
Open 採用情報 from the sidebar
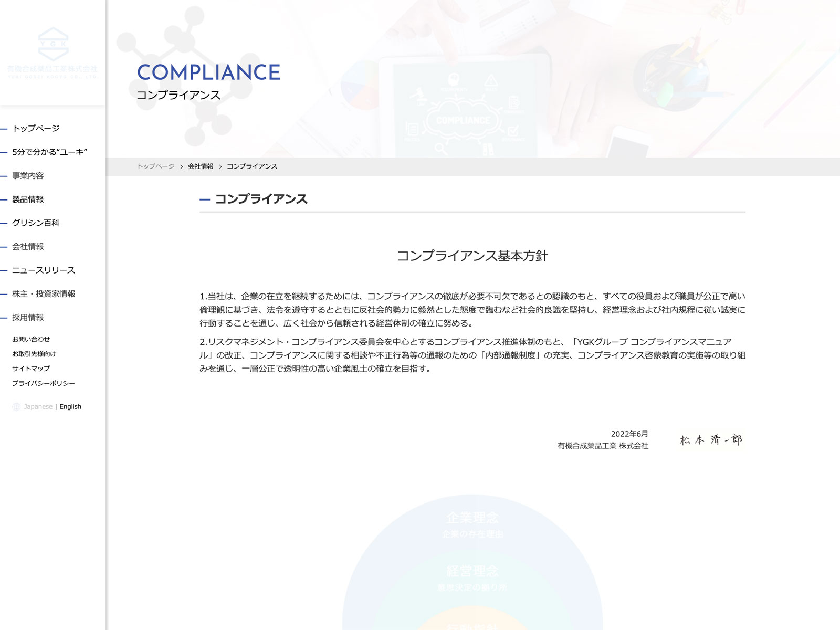(x=28, y=317)
